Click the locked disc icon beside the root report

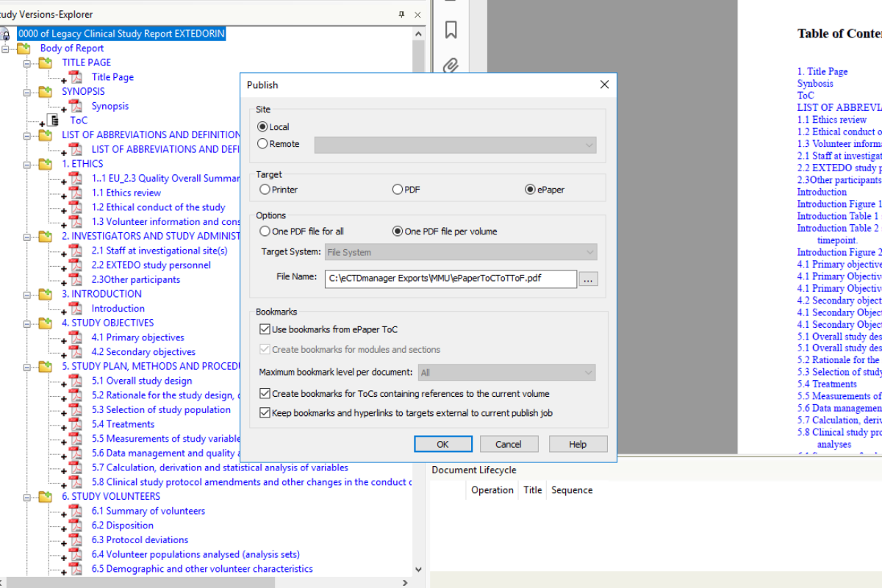(x=6, y=34)
